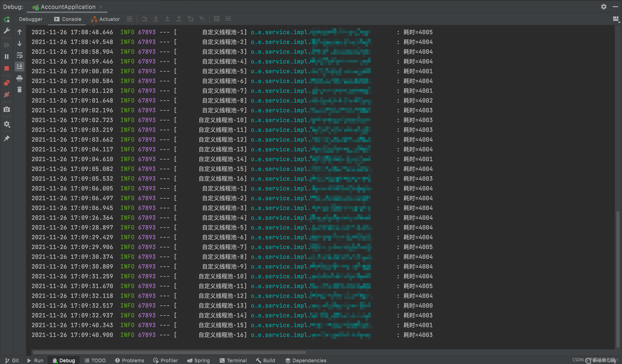Open the debugger settings gear on the left
Screen dimensions: 622x364
tap(7, 124)
